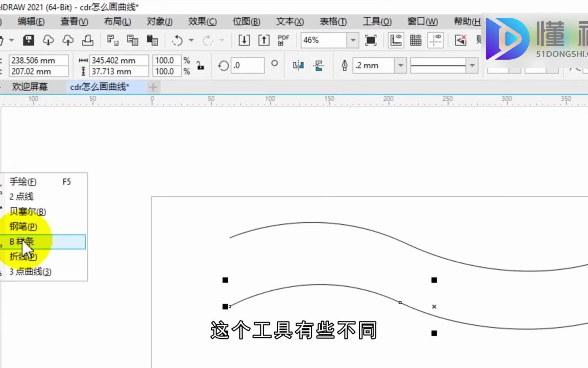The image size is (588, 368).
Task: Select 折线(P) tool from flyout
Action: click(x=44, y=257)
